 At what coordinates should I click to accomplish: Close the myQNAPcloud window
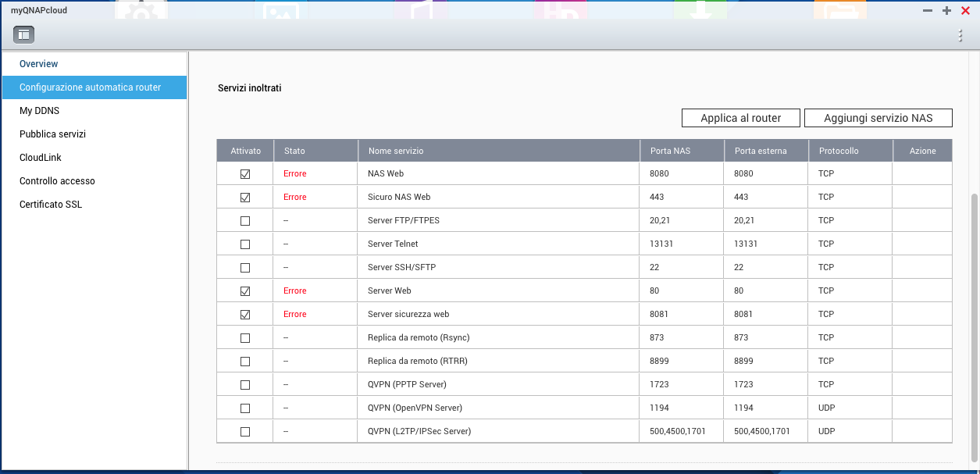965,11
